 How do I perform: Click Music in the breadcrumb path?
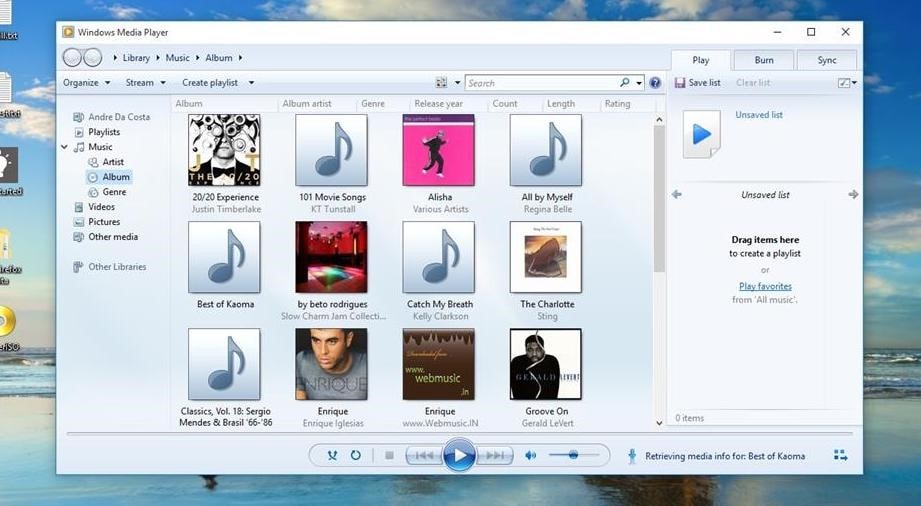pos(177,58)
